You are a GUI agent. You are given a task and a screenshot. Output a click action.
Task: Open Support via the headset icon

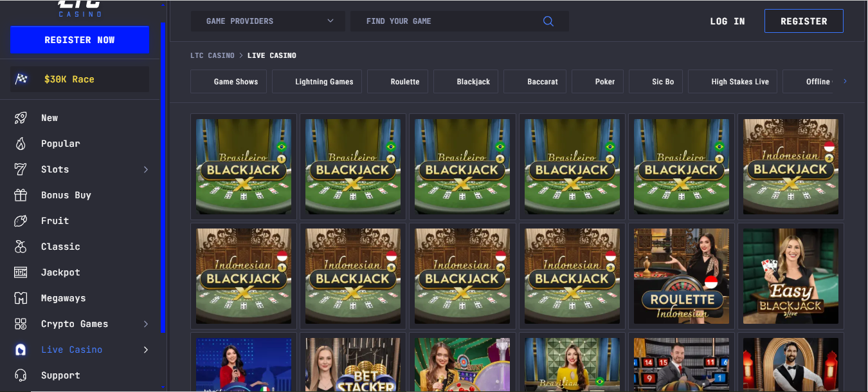[x=21, y=375]
